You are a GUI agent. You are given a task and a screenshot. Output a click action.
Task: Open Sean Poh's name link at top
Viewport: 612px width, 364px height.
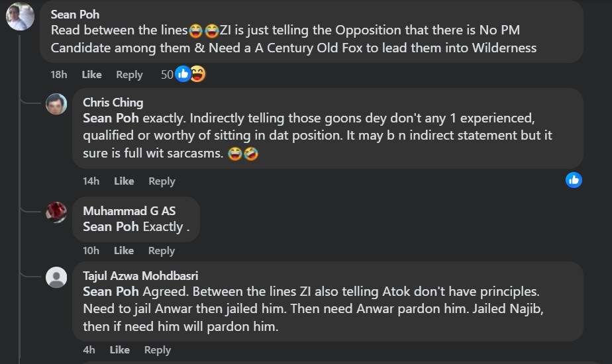(x=75, y=14)
